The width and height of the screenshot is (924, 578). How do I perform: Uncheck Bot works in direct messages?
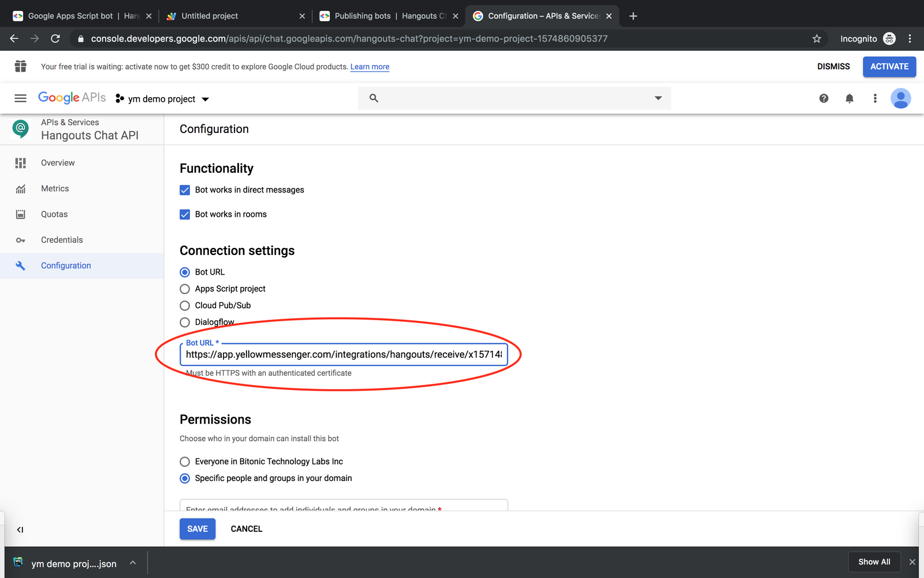tap(185, 190)
